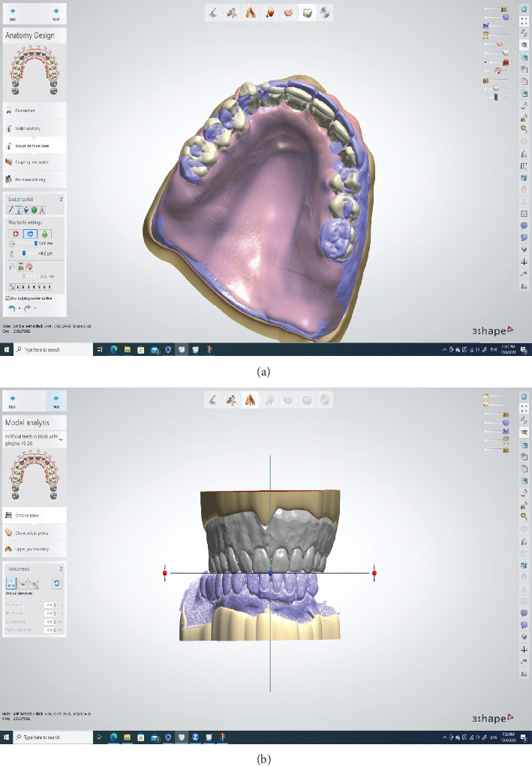Select the wax knife tool in Sculpt toolkit
Viewport: 532px width, 766px height.
click(x=19, y=210)
